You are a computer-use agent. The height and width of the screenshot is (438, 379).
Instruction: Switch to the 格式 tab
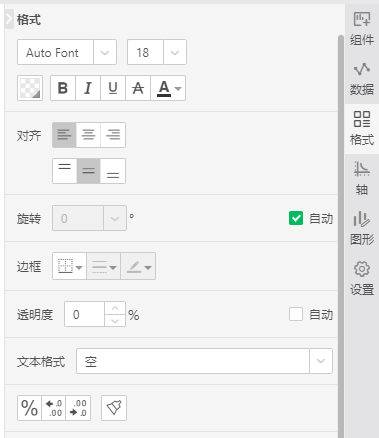pyautogui.click(x=362, y=129)
